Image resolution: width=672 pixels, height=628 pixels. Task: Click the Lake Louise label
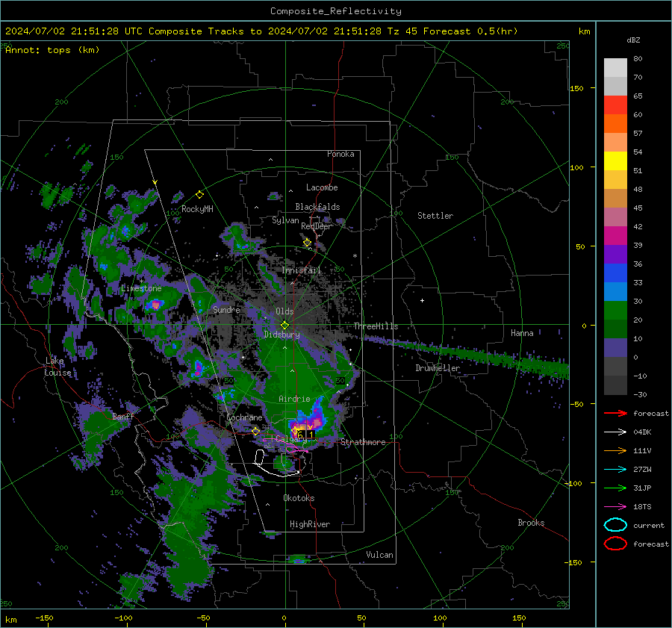click(57, 367)
